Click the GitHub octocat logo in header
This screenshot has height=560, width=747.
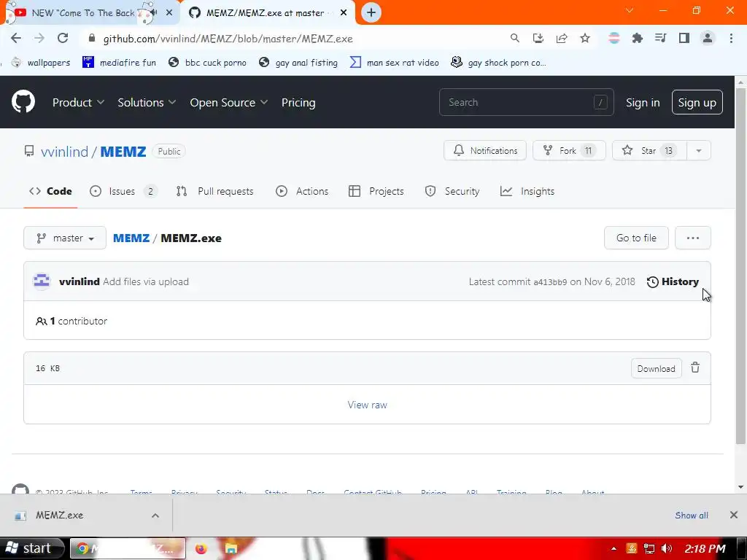pos(23,101)
